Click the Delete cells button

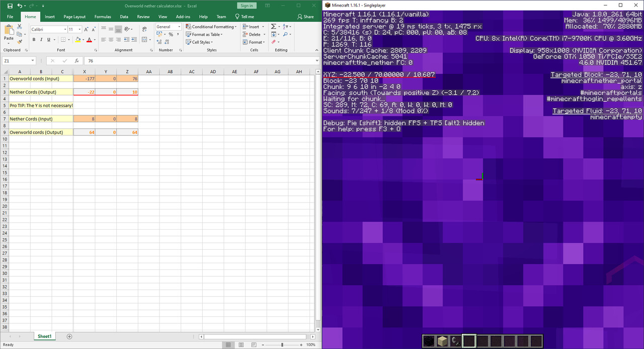point(252,35)
